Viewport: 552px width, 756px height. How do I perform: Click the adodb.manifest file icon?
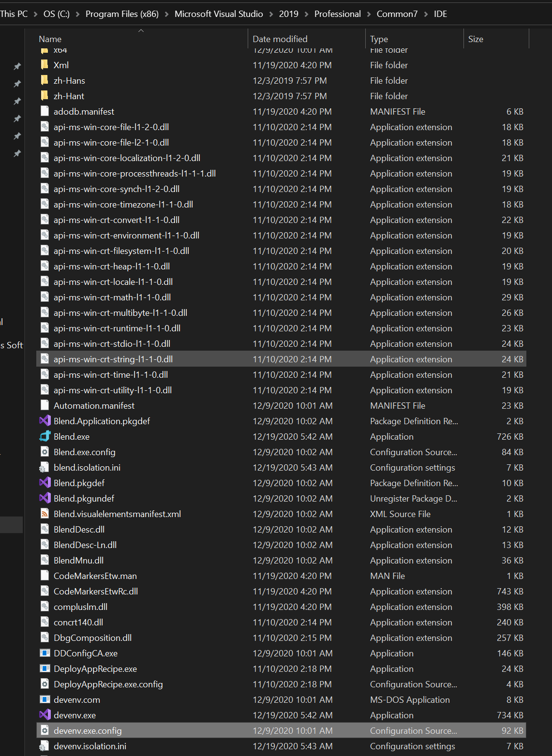coord(45,111)
